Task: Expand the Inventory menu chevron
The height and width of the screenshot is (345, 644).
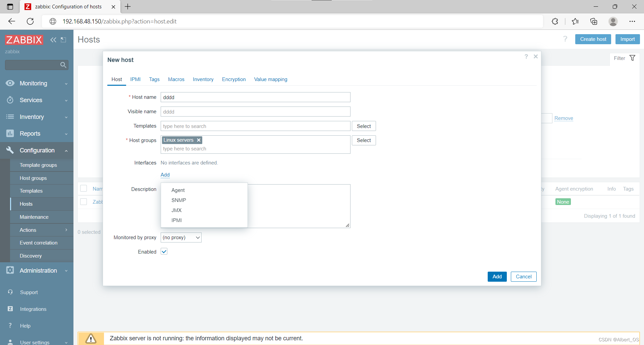Action: point(66,117)
